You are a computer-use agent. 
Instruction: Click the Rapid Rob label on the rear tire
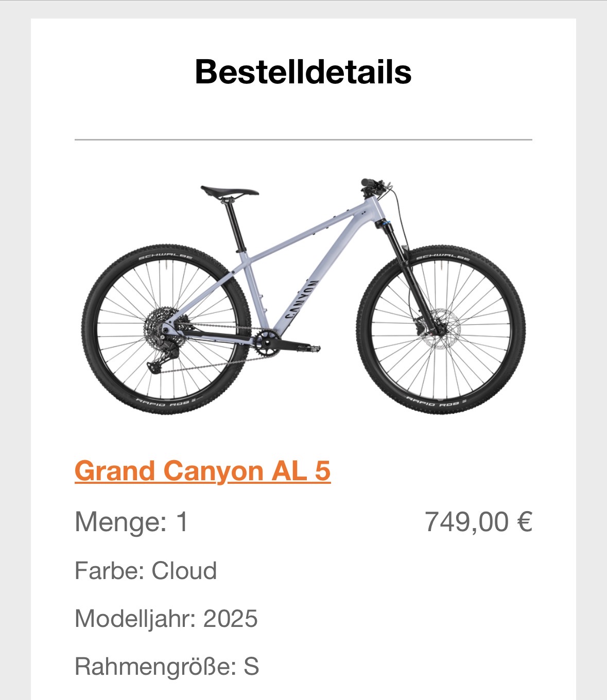(x=166, y=401)
